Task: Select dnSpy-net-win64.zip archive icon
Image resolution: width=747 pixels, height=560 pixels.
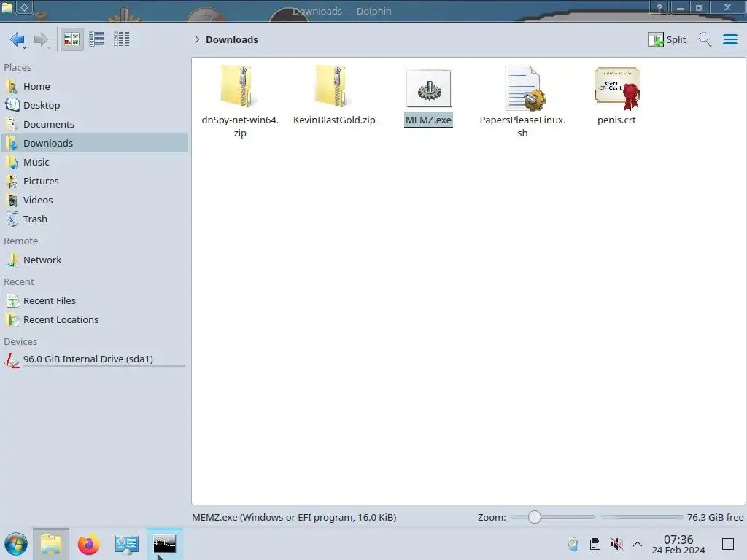Action: pyautogui.click(x=239, y=87)
